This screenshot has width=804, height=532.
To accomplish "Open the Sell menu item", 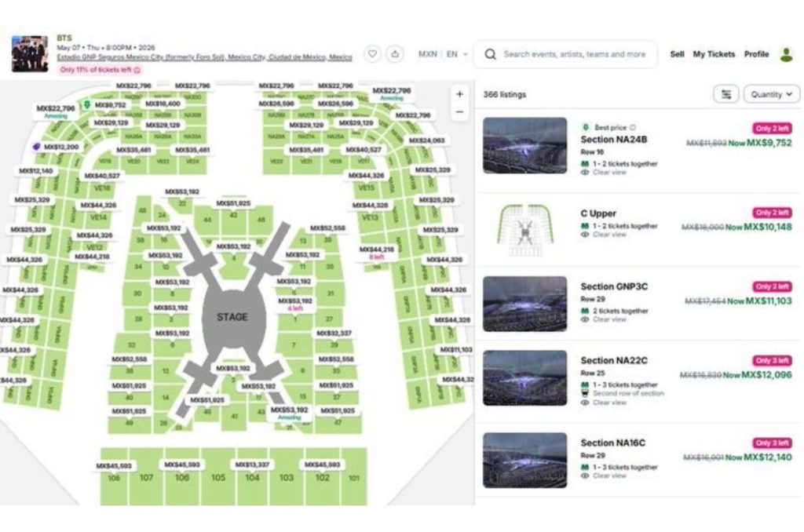I will (x=677, y=54).
